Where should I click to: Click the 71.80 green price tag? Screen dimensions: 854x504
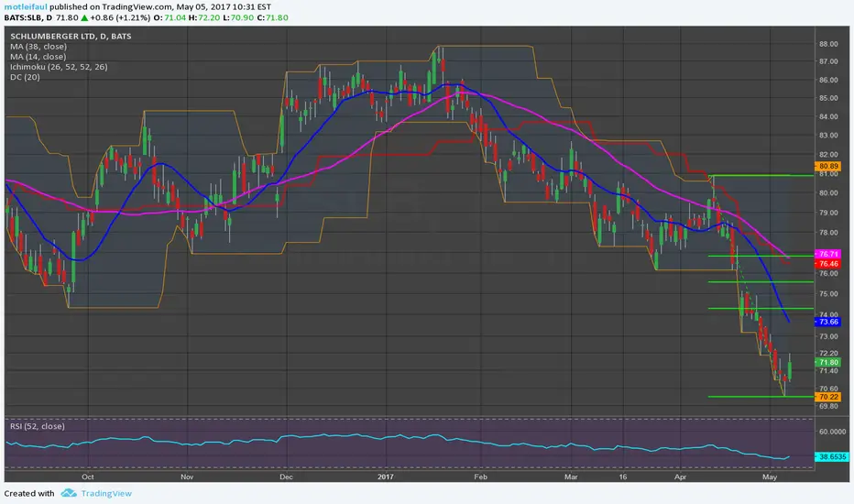coord(827,362)
